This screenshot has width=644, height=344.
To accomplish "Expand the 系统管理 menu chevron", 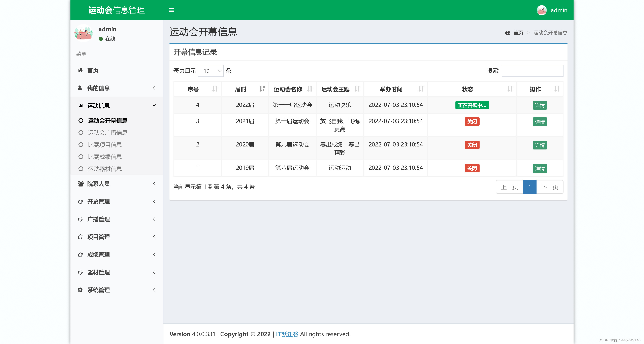I will coord(154,290).
